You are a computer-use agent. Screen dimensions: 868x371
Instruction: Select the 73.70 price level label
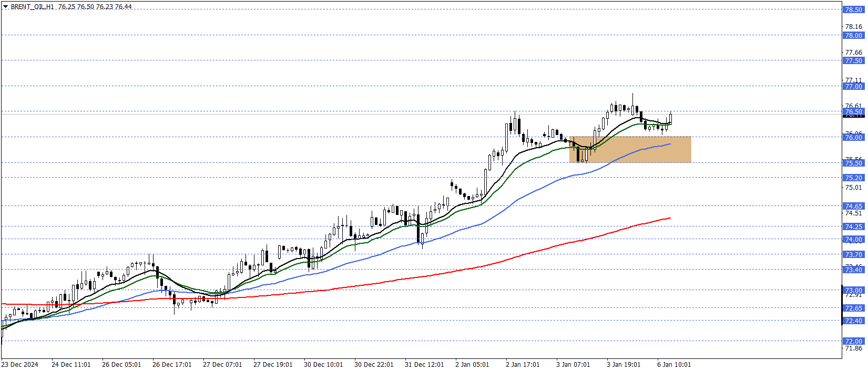tap(853, 254)
